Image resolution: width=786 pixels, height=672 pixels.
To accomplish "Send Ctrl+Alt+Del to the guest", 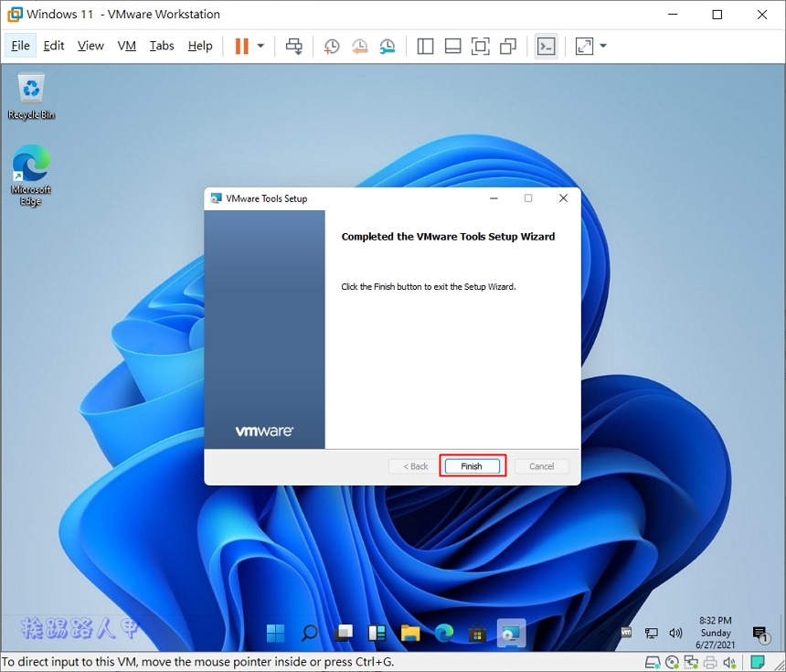I will pos(294,46).
